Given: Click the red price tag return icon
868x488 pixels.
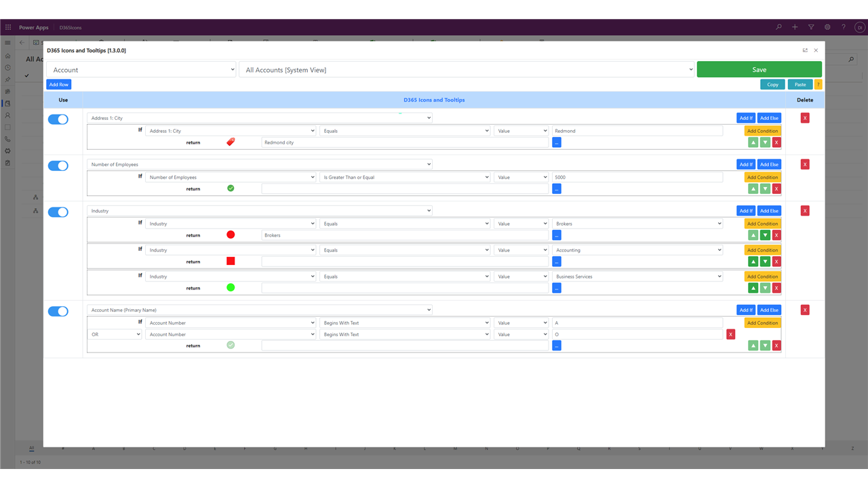Looking at the screenshot, I should pyautogui.click(x=231, y=142).
